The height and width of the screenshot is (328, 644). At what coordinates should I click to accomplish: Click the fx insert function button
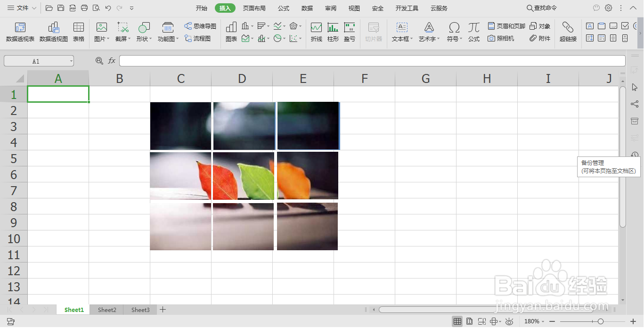[112, 61]
